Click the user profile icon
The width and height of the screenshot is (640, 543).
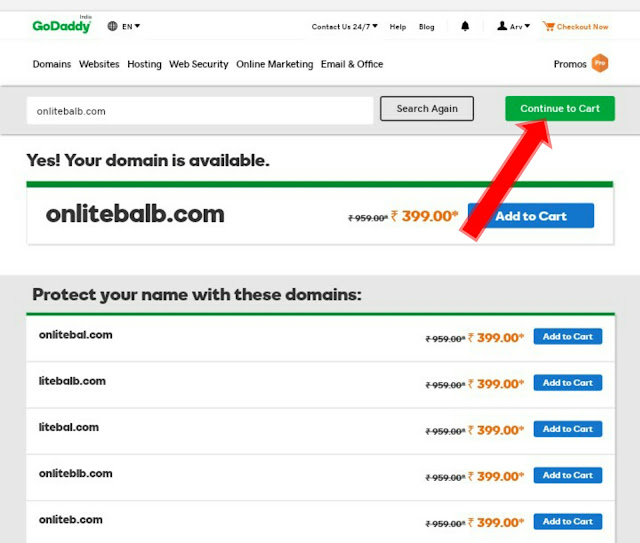[x=502, y=26]
